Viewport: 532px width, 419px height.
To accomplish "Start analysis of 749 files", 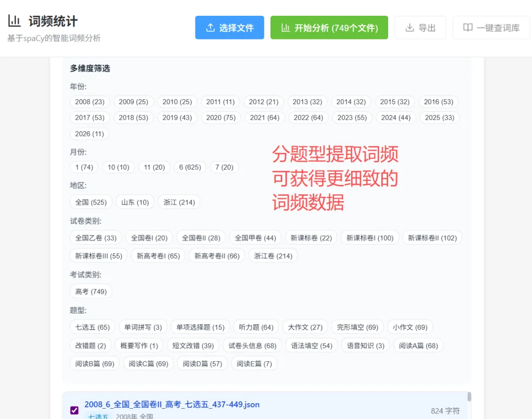I will pyautogui.click(x=329, y=28).
